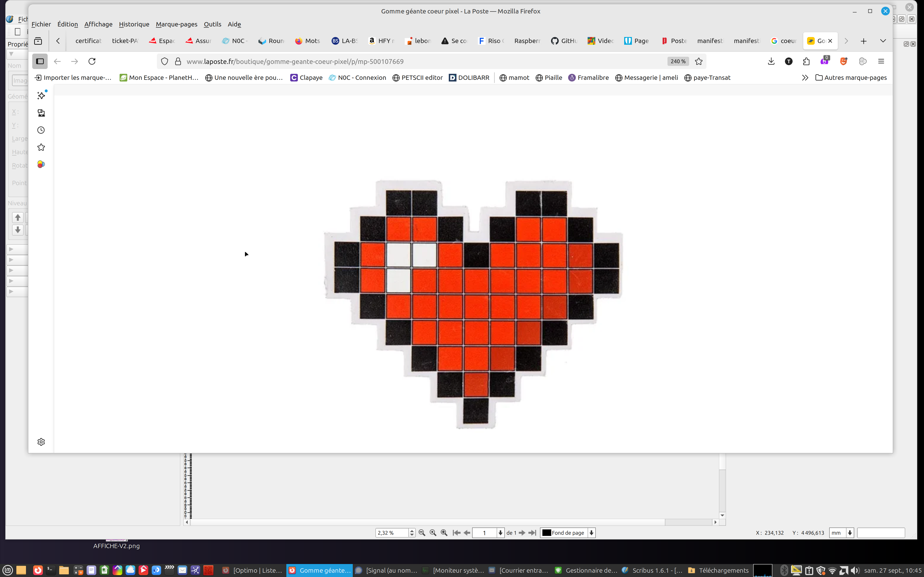Open the Fond de page dropdown
Image resolution: width=924 pixels, height=577 pixels.
coord(591,533)
